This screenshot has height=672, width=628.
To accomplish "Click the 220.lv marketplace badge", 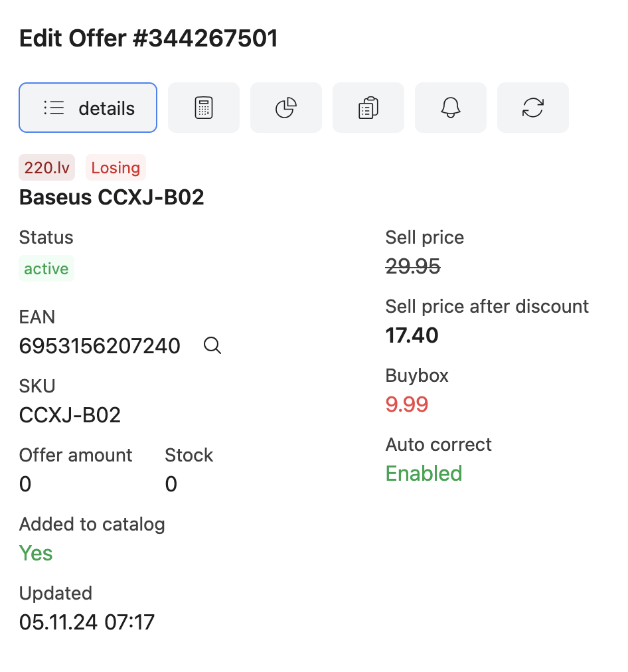I will click(46, 167).
